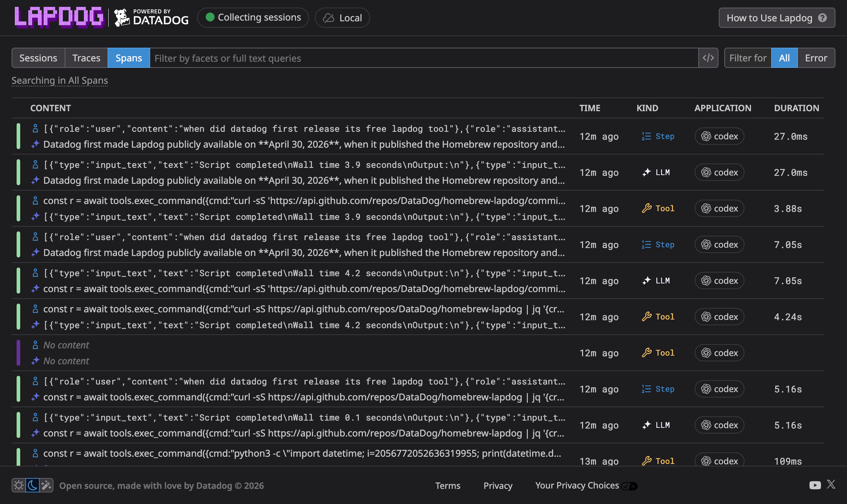The width and height of the screenshot is (847, 504).
Task: Click the Datadog dog logo
Action: (x=122, y=18)
